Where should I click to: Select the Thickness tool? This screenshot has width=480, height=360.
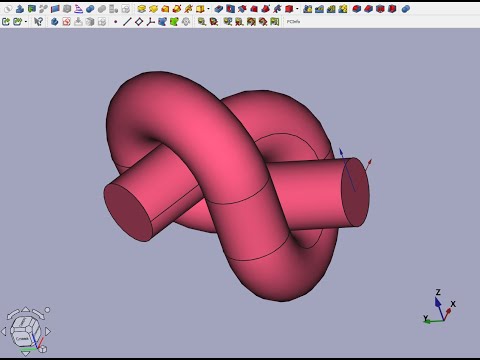pos(392,9)
